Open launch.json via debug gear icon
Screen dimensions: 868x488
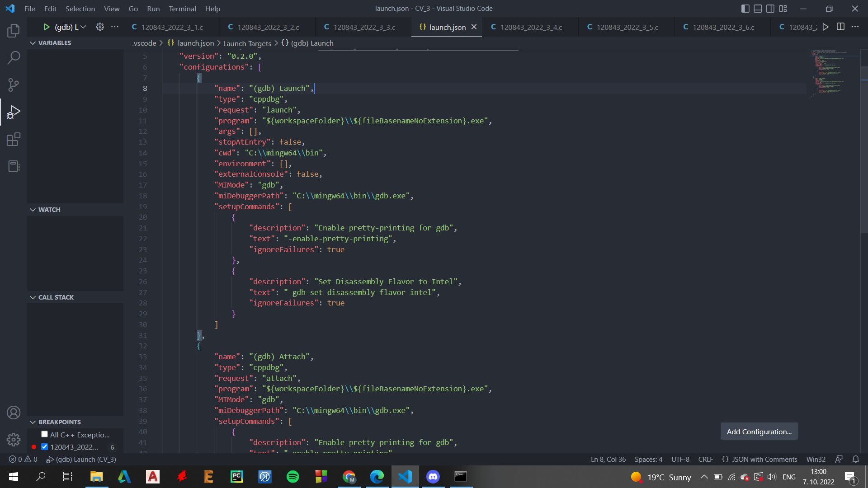(x=100, y=27)
